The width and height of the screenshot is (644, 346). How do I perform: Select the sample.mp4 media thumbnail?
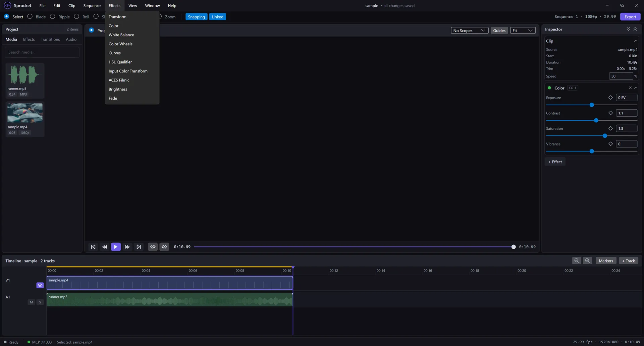[x=25, y=113]
